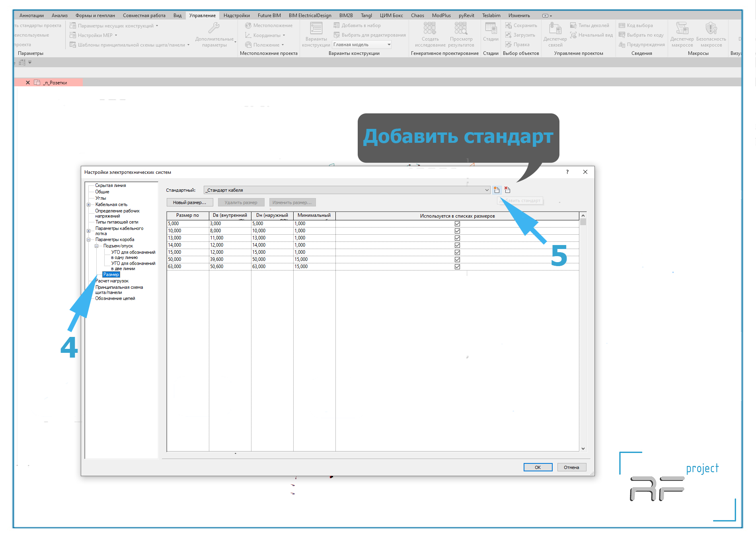Viewport: 756px width, 537px height.
Task: Open Варианты конструкции design options
Action: click(x=316, y=35)
